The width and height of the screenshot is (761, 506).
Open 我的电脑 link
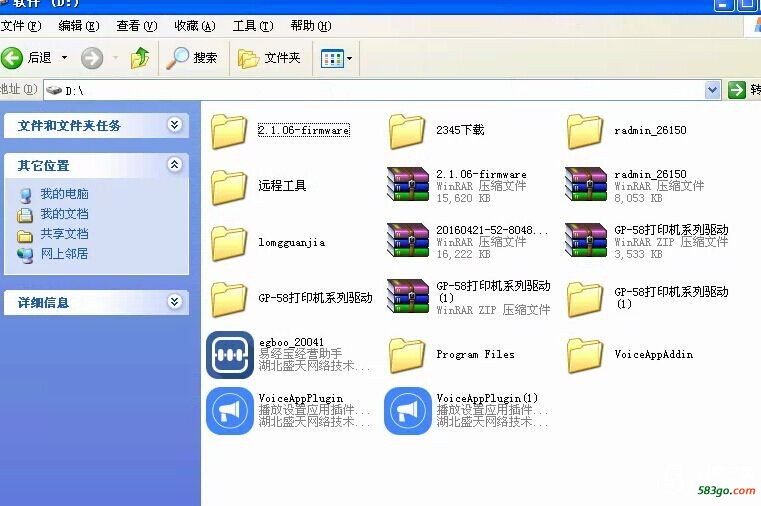tap(64, 194)
